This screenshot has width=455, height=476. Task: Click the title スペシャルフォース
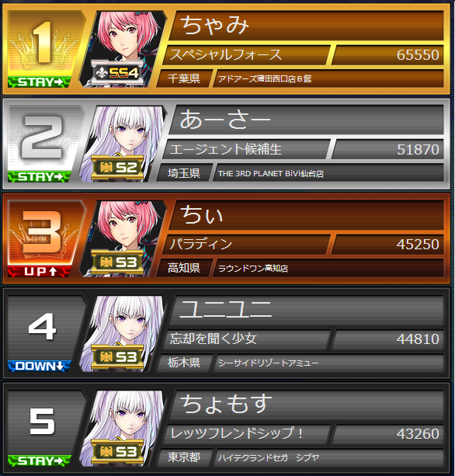225,54
